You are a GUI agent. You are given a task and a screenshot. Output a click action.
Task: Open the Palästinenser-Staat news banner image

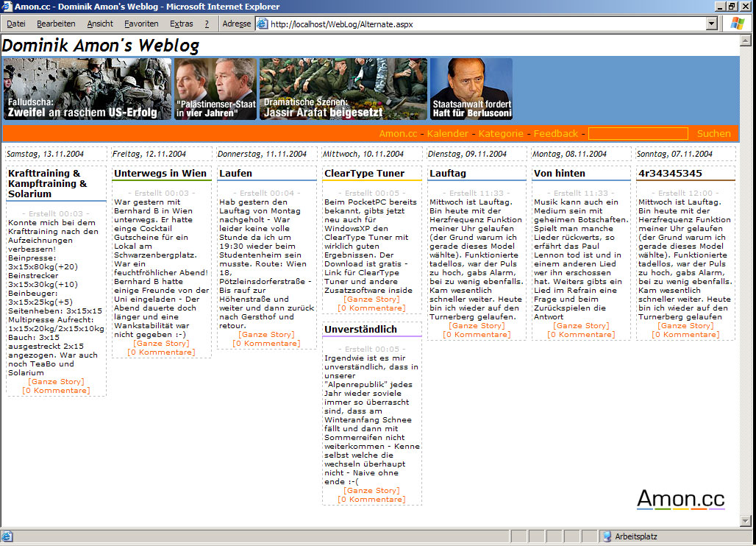(x=215, y=89)
